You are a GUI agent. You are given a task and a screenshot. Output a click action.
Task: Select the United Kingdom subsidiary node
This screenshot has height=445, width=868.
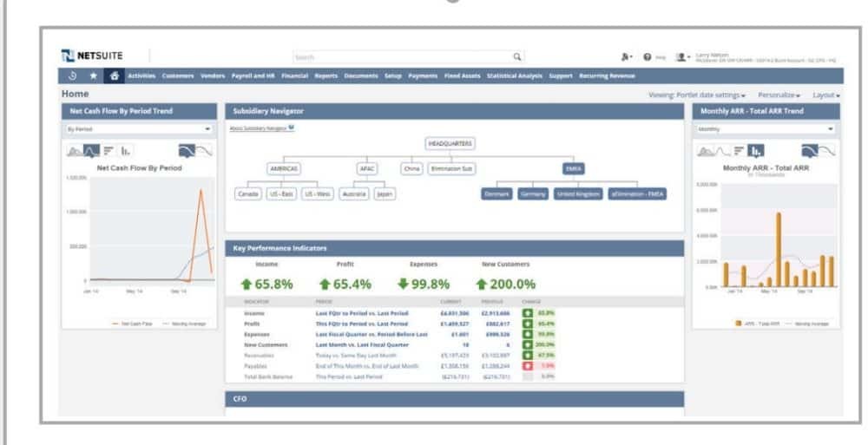coord(577,194)
